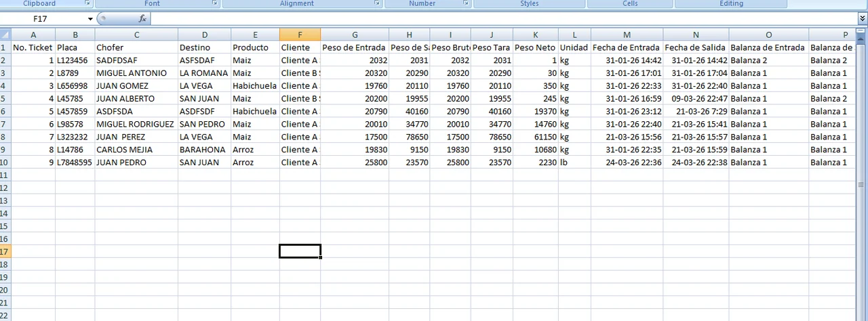The width and height of the screenshot is (868, 321).
Task: Select column O header
Action: pyautogui.click(x=769, y=35)
